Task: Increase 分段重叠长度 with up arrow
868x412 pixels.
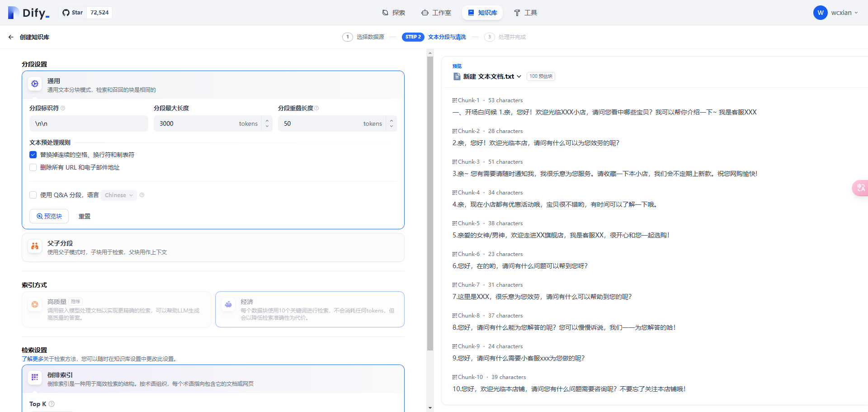Action: pos(392,120)
